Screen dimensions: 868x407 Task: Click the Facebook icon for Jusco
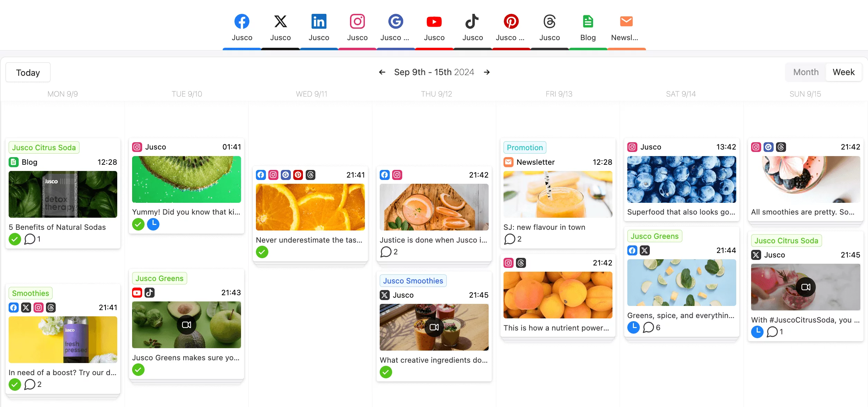tap(241, 22)
